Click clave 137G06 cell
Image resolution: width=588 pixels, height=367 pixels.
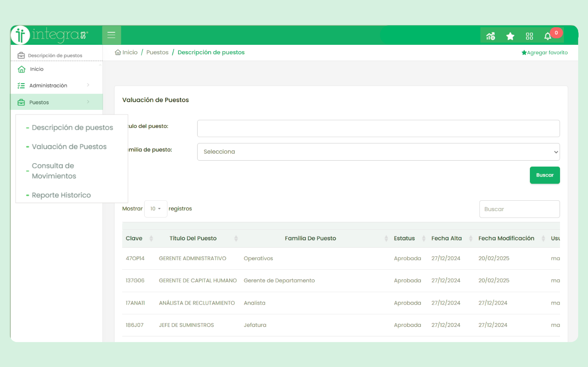coord(135,280)
